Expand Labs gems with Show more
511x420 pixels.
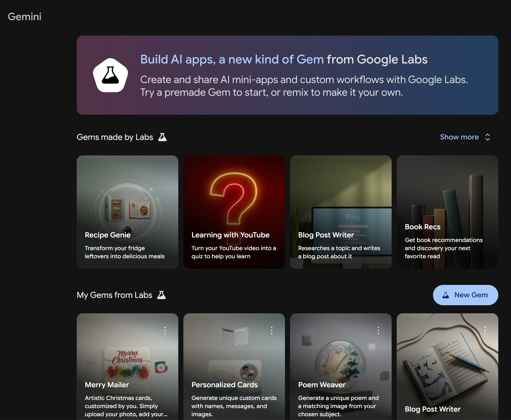pos(459,137)
